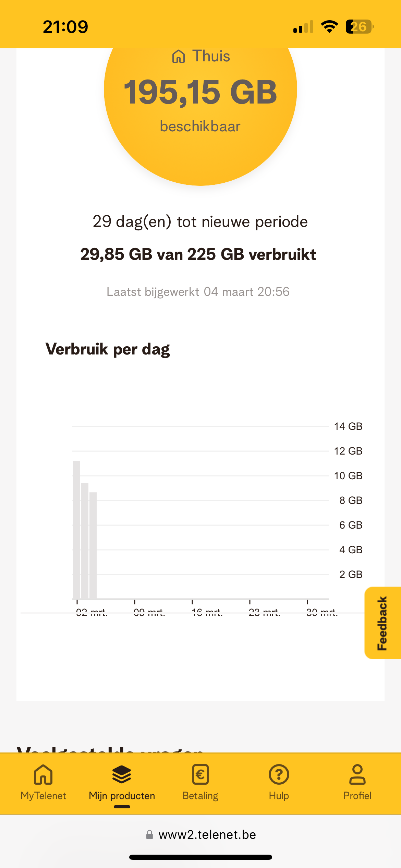This screenshot has width=401, height=868.
Task: Tap the home indicator bar at bottom
Action: (x=200, y=857)
